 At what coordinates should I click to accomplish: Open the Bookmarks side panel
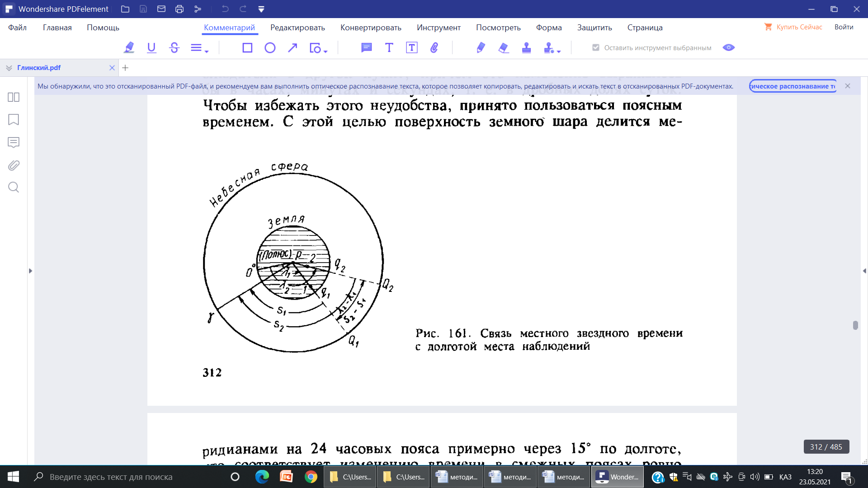pos(14,120)
